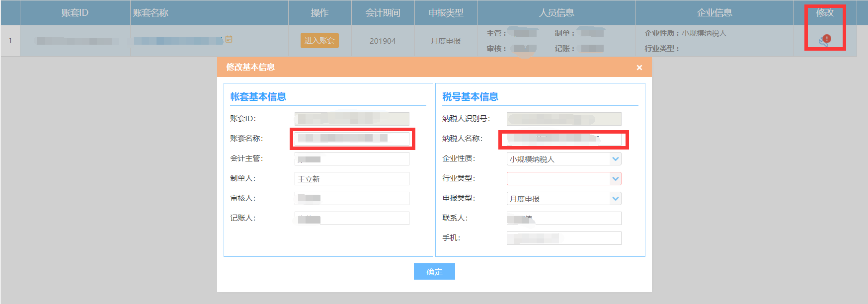868x304 pixels.
Task: Click the 进入账套 button
Action: point(319,41)
